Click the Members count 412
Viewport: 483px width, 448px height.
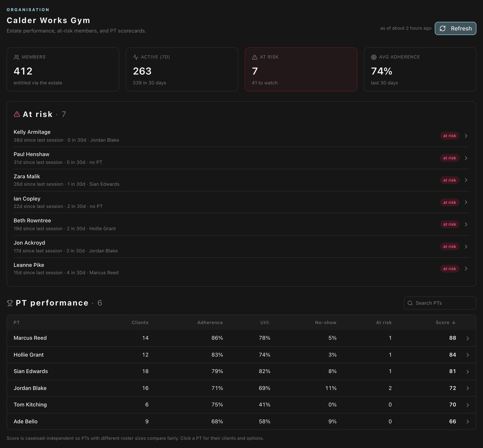coord(23,71)
